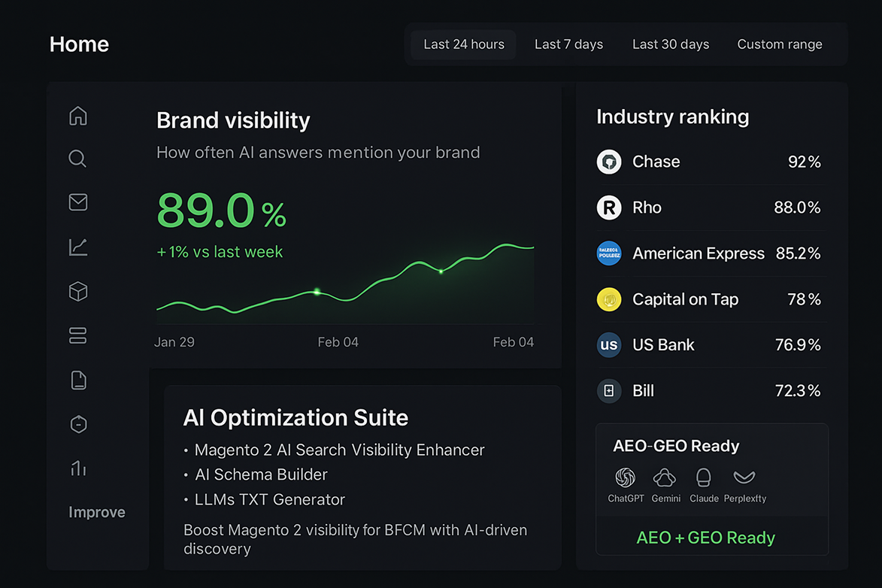Image resolution: width=882 pixels, height=588 pixels.
Task: Click the Improve link in sidebar
Action: 97,512
